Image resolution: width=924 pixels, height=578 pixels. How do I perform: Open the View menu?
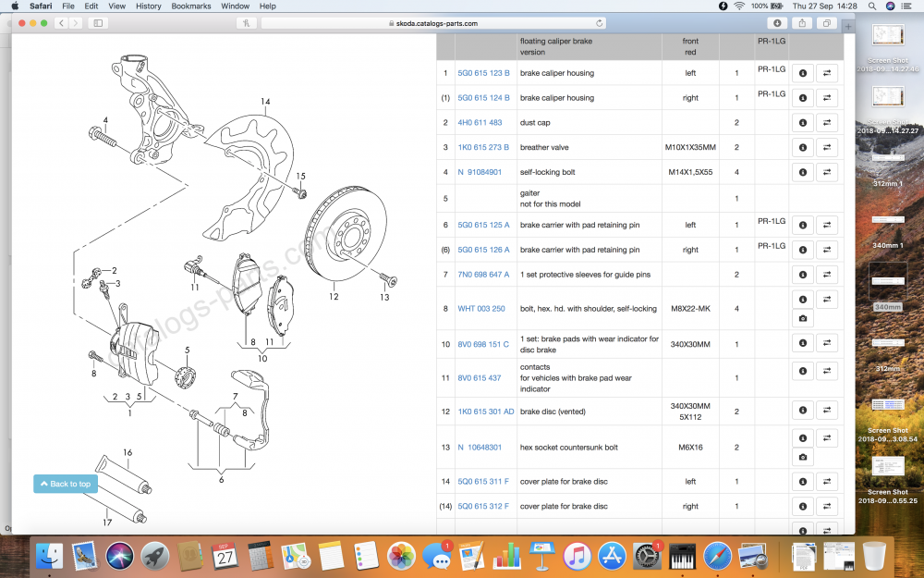click(116, 6)
